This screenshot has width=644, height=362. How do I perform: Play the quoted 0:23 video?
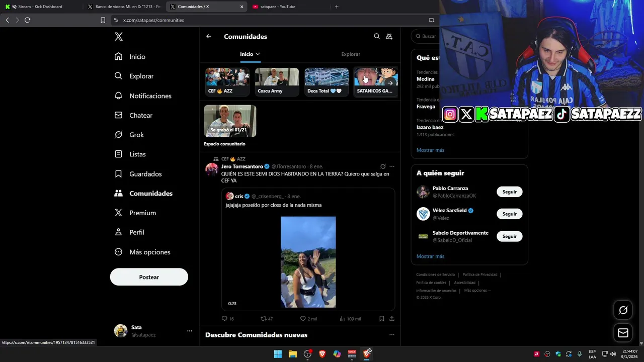point(308,262)
